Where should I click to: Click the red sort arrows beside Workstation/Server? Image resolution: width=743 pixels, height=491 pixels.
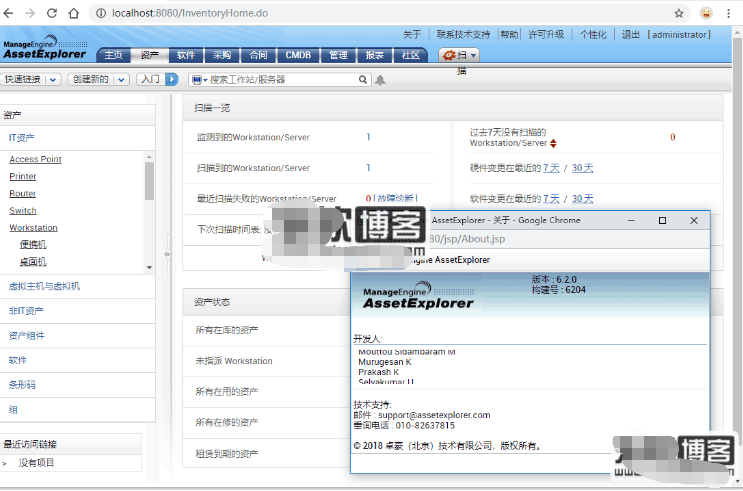(x=553, y=143)
